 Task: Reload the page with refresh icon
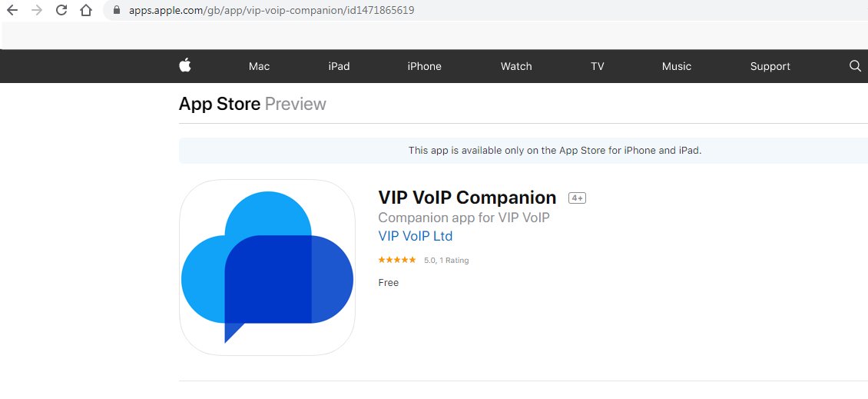[61, 10]
